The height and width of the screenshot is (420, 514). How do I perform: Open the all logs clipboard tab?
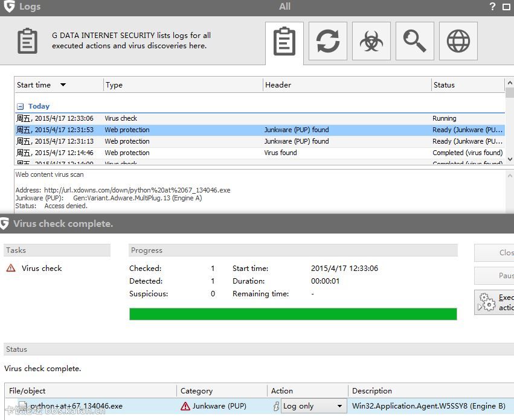(284, 41)
